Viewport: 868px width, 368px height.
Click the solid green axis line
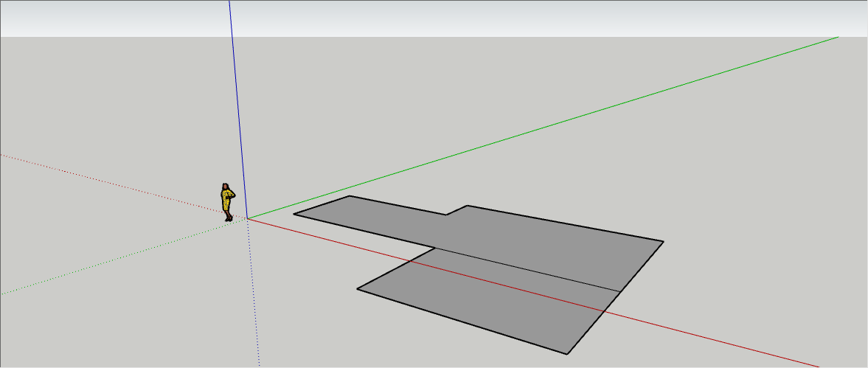(x=543, y=128)
